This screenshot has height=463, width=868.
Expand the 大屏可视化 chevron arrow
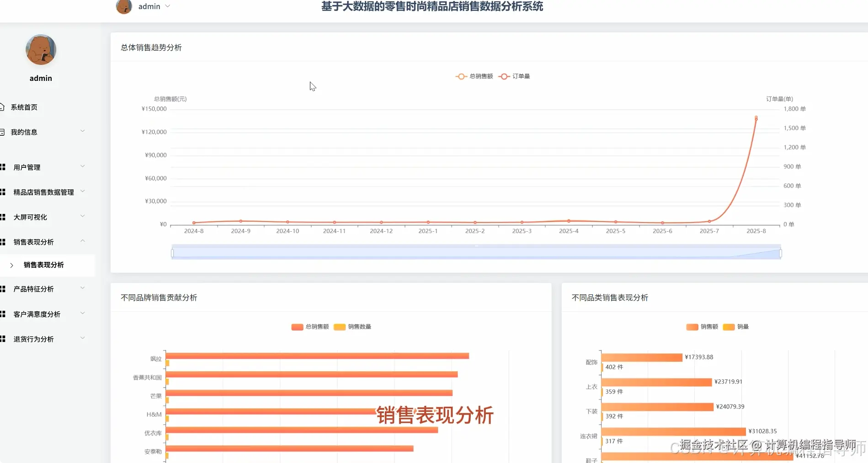coord(83,216)
